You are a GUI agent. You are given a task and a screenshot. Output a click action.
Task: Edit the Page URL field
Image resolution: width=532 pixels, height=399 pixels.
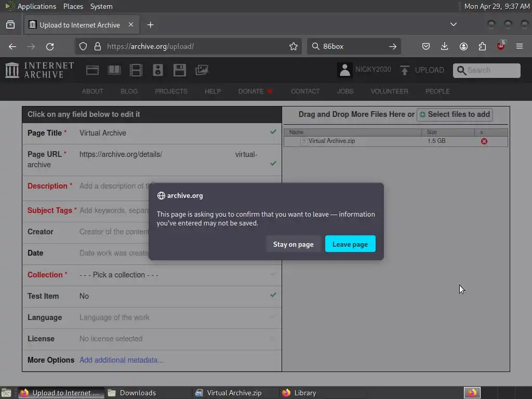(x=152, y=159)
